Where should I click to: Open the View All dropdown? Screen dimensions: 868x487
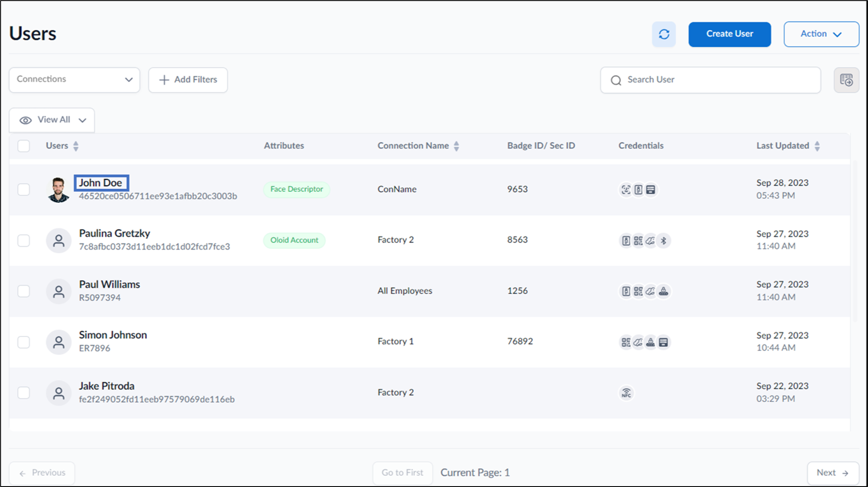(52, 120)
